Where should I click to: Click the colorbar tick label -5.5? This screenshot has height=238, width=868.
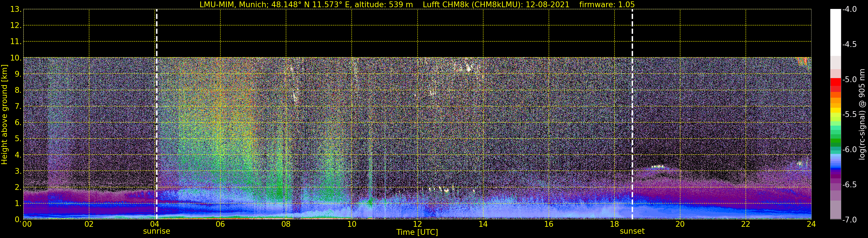coord(849,115)
